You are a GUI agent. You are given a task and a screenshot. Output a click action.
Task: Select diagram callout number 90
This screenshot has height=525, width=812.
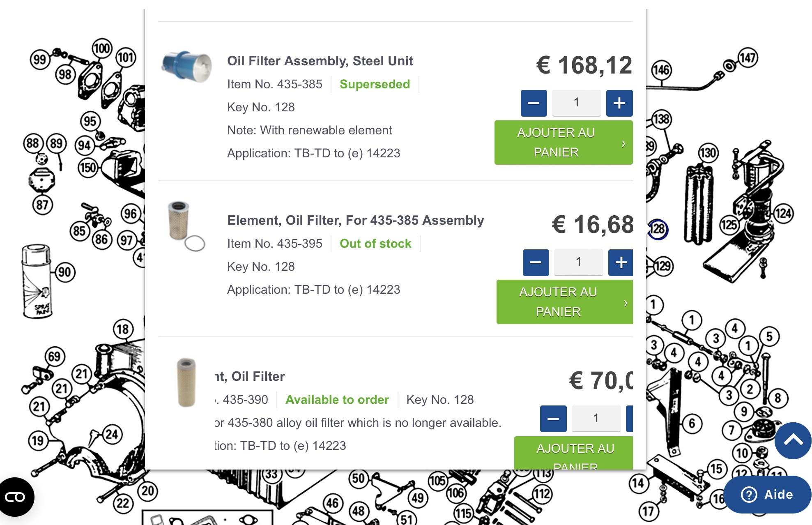click(x=64, y=272)
